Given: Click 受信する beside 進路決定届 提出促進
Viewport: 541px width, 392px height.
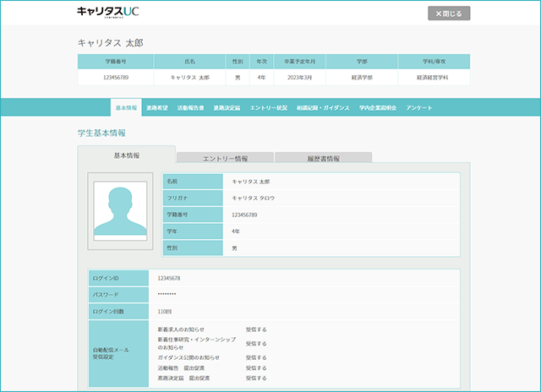Looking at the screenshot, I should point(256,378).
